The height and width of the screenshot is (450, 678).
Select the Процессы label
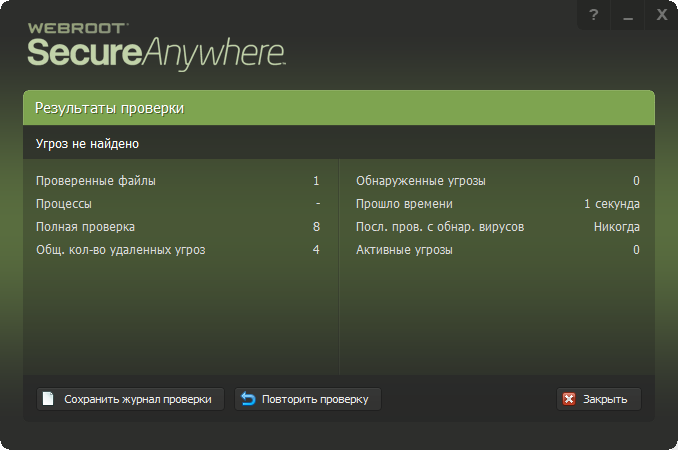[x=64, y=204]
